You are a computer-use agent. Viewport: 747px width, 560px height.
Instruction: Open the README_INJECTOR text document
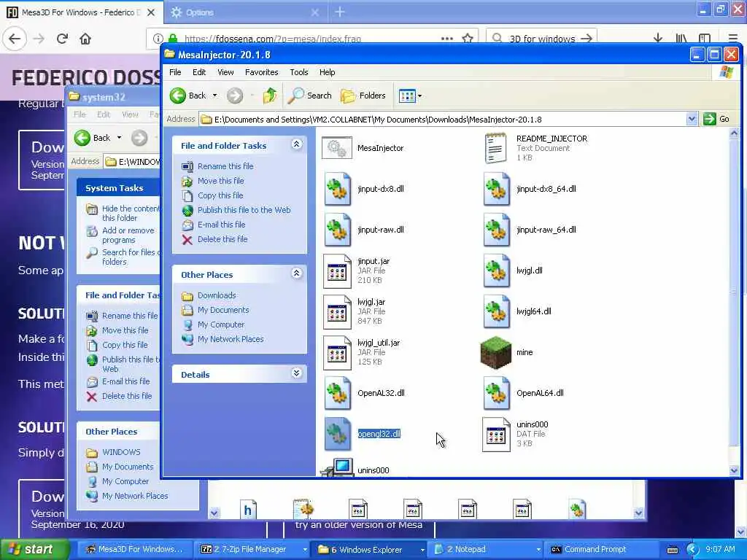(x=495, y=148)
